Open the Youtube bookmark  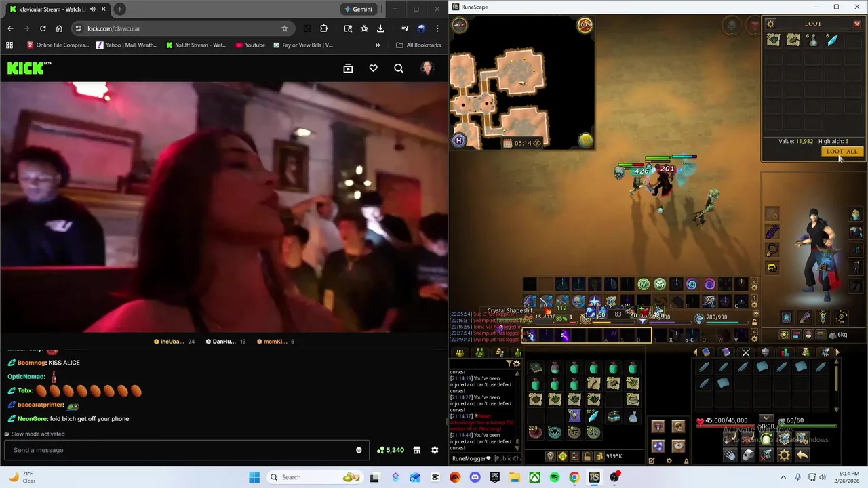point(250,45)
